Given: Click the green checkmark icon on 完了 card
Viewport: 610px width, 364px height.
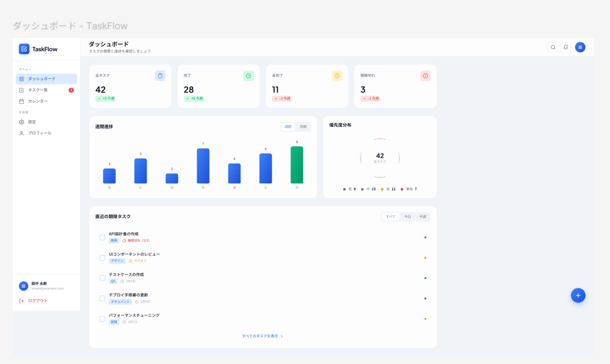Looking at the screenshot, I should [x=249, y=76].
